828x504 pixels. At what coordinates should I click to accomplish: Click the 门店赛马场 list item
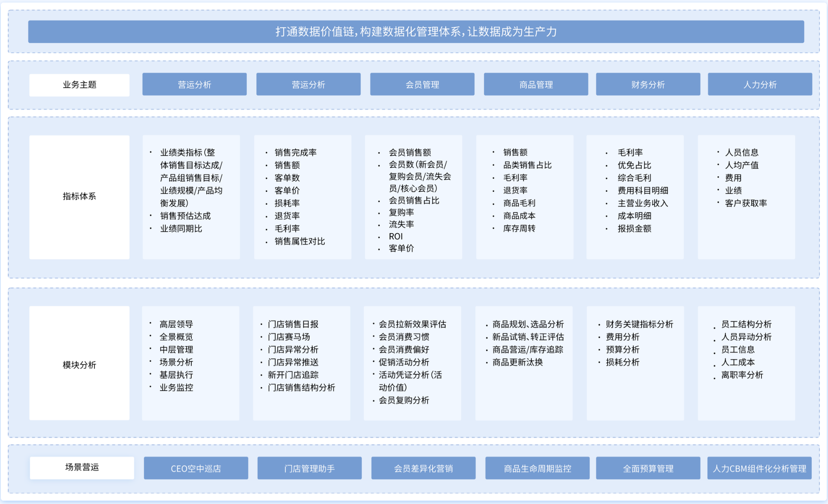coord(289,337)
